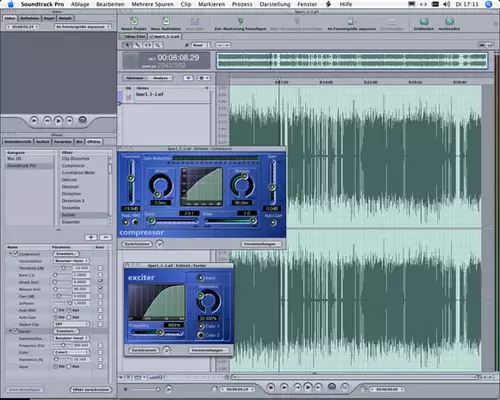Toggle Auto checkbox for Threshold parameter

[100, 268]
